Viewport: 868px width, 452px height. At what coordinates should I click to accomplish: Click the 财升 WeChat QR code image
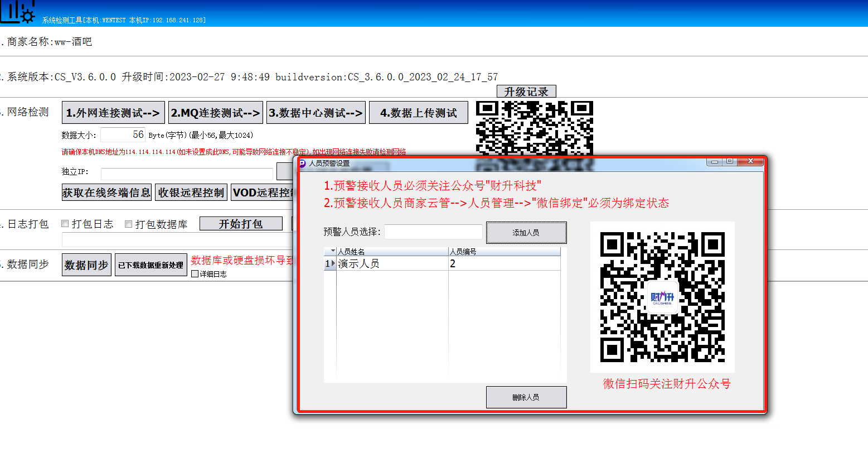(662, 297)
